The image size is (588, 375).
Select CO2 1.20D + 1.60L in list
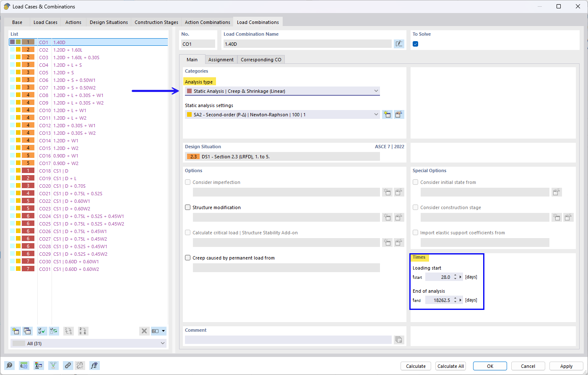pos(88,50)
